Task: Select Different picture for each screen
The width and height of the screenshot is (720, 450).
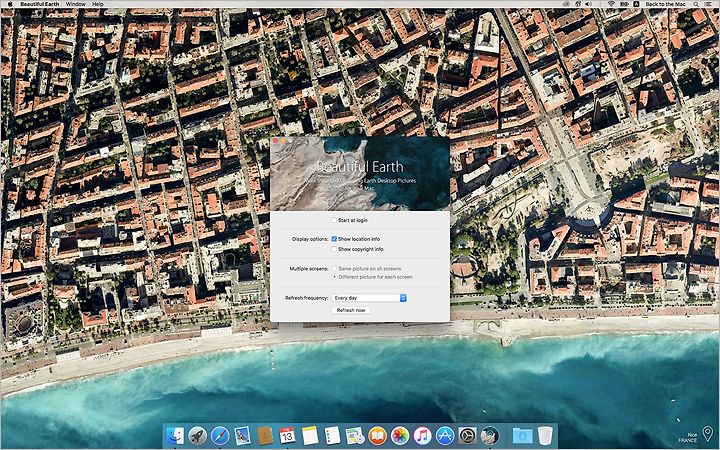Action: click(x=334, y=277)
